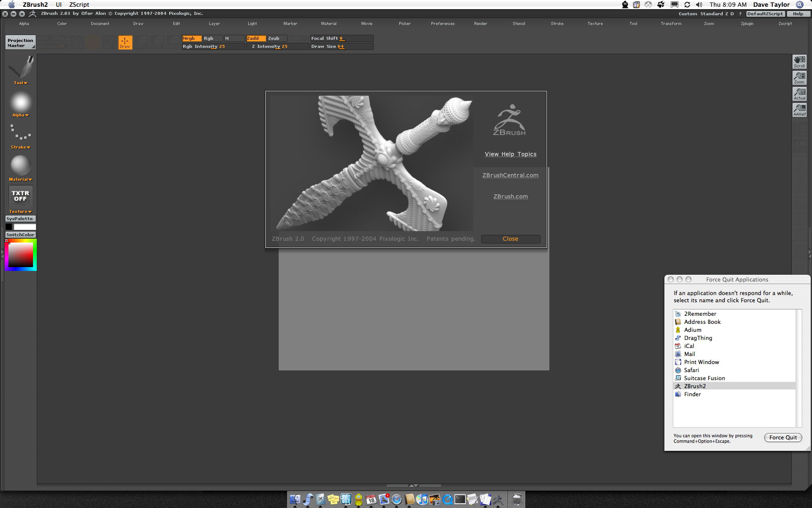Open the Alpha sphere thumbnail
Screen dimensions: 812x508
point(20,102)
